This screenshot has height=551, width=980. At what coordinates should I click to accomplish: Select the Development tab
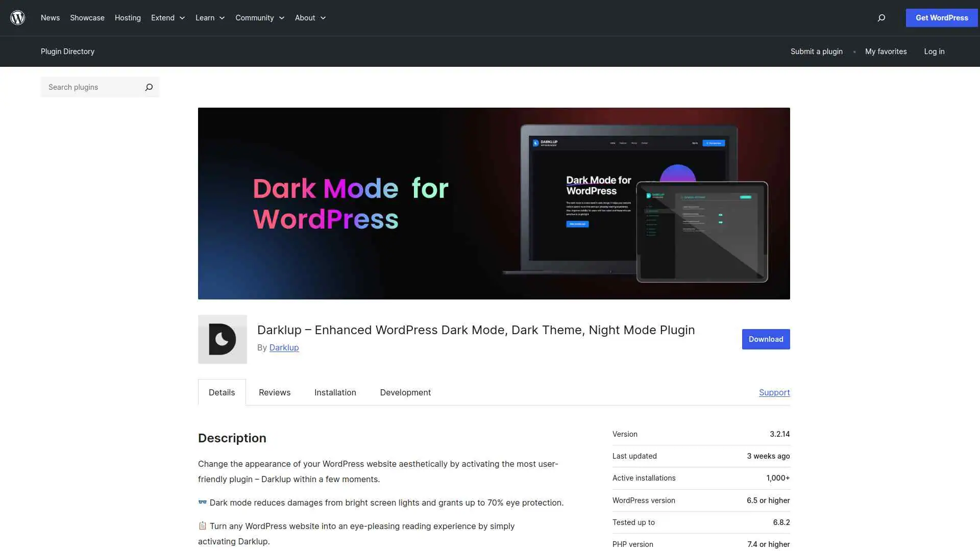point(405,392)
